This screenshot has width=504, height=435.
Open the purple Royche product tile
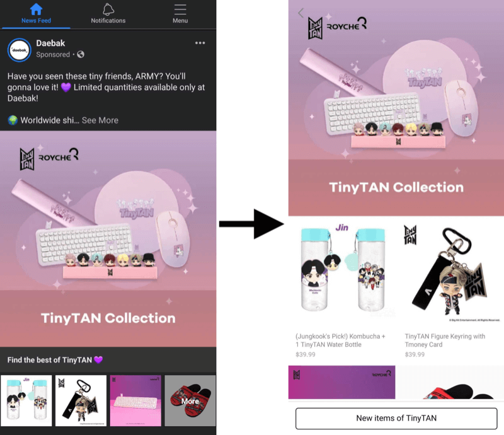click(341, 382)
